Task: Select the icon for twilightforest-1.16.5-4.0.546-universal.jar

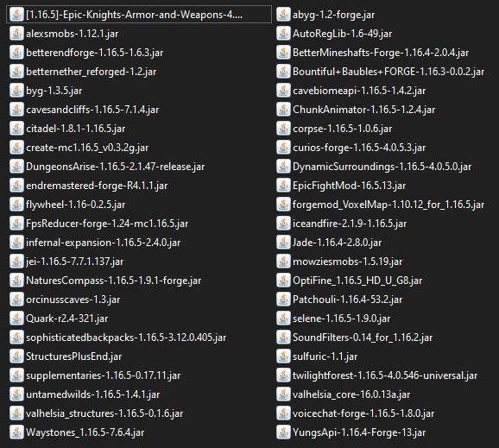Action: [283, 375]
